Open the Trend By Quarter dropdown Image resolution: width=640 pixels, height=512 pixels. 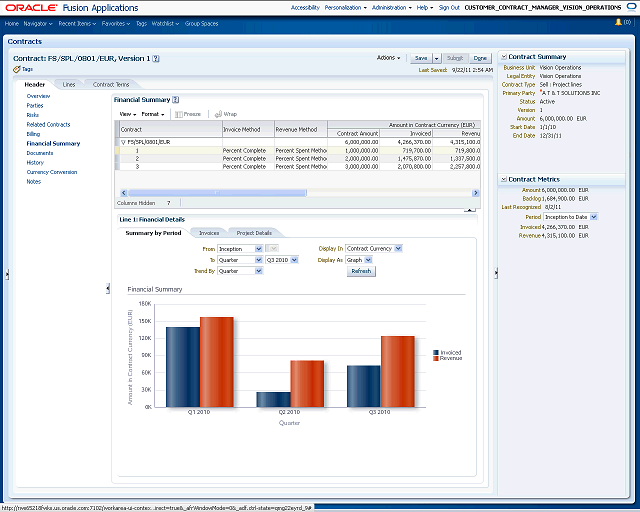coord(258,271)
